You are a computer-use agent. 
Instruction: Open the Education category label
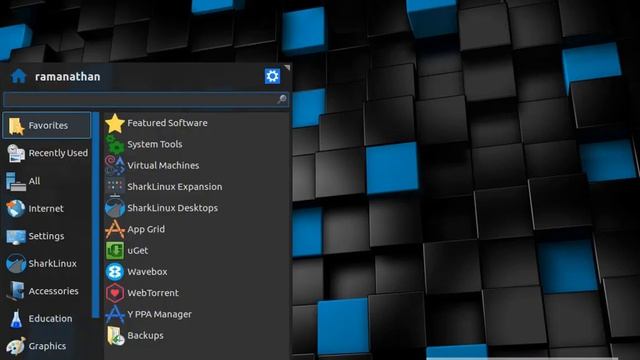click(50, 318)
